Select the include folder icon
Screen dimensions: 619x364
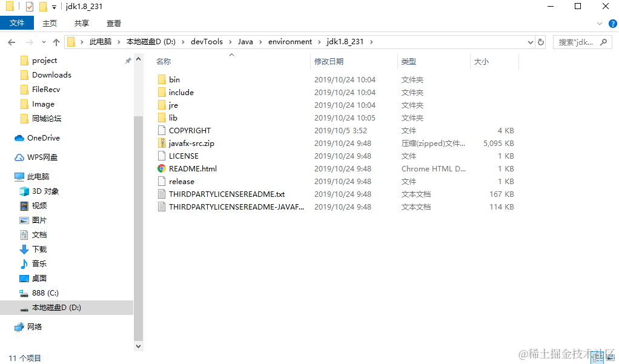point(162,93)
